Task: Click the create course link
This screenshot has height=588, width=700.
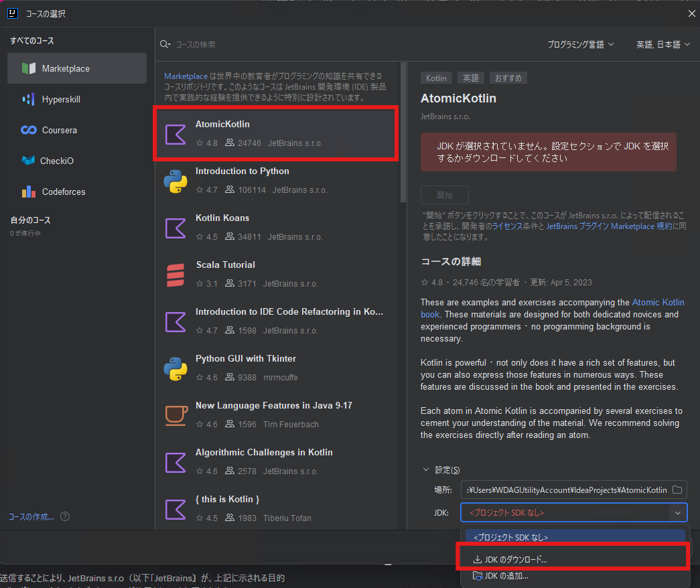Action: tap(31, 516)
